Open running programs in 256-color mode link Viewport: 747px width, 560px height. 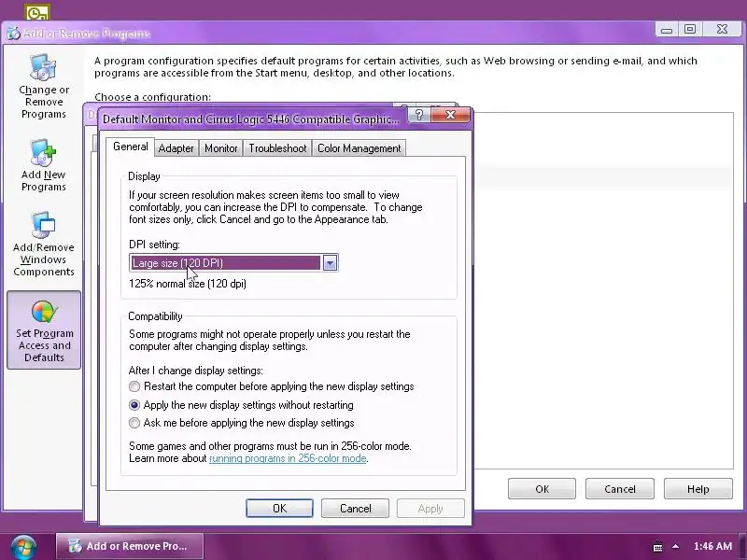pos(288,458)
